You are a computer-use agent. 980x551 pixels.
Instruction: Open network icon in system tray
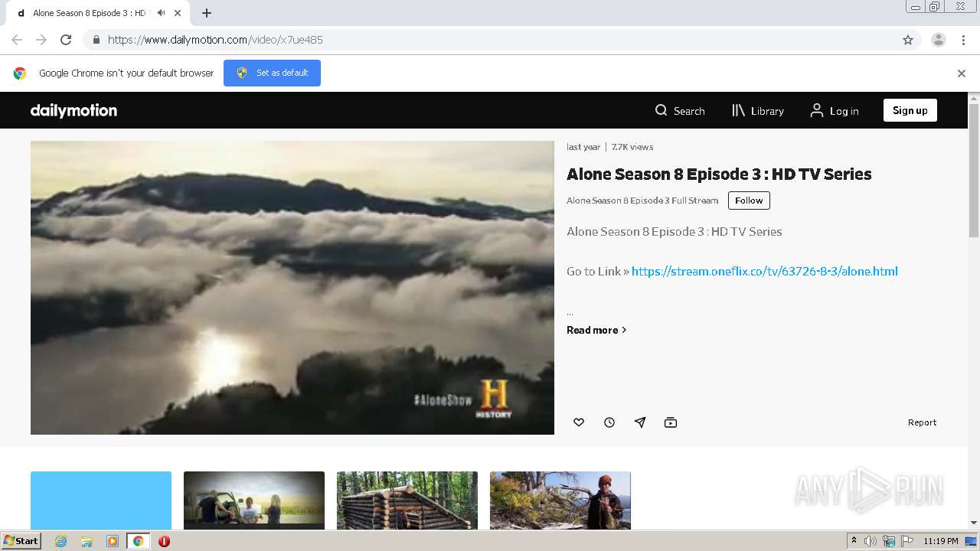[889, 541]
